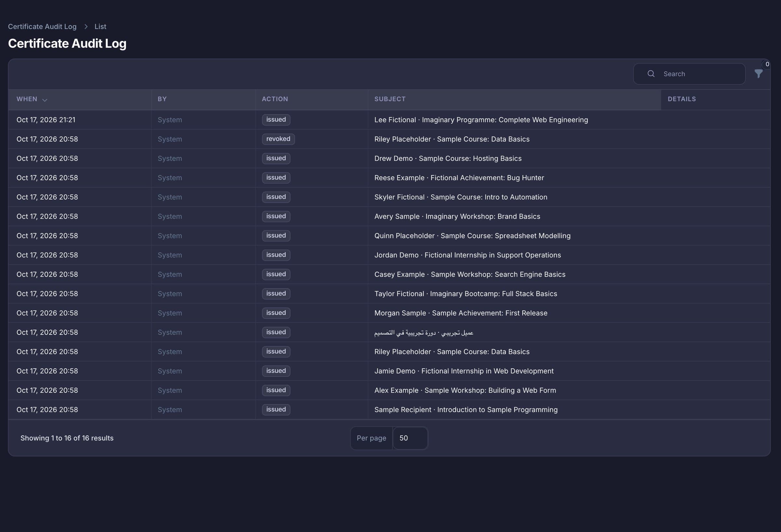The height and width of the screenshot is (532, 781).
Task: Open Drew Demo Hosting Basics entry
Action: point(448,159)
